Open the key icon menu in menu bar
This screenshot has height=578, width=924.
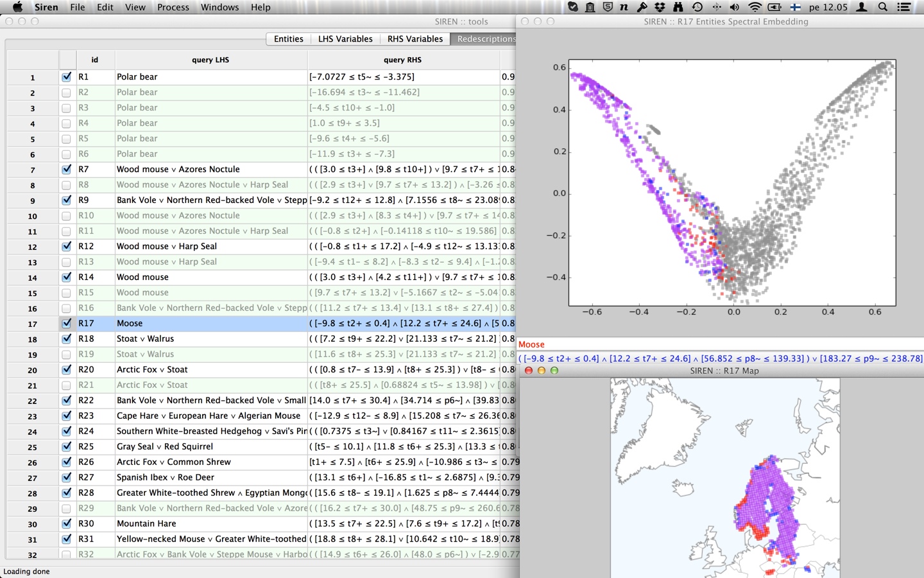coord(642,7)
